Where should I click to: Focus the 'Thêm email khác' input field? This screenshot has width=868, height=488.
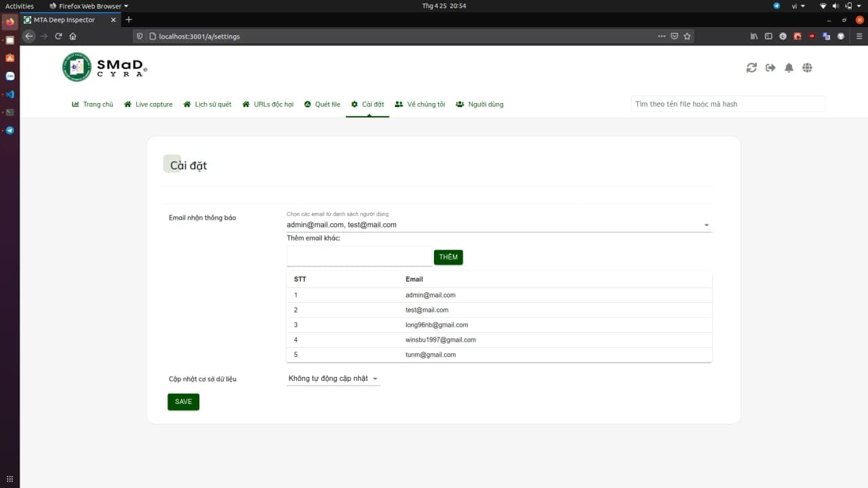point(359,256)
